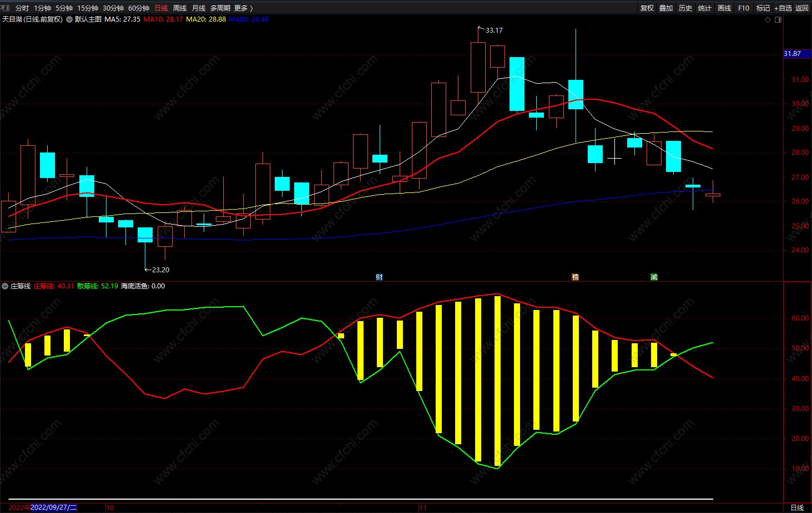Screen dimensions: 812x513
Task: Click the 返回 back button
Action: pos(802,8)
